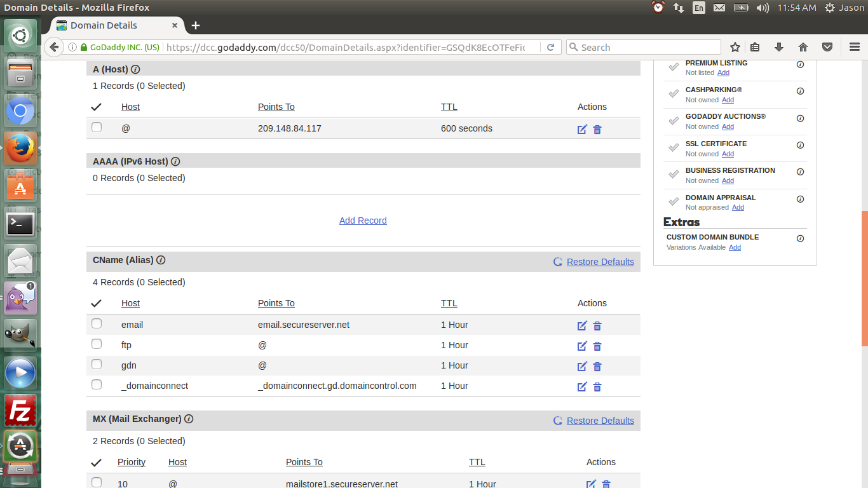868x488 pixels.
Task: Select all CName records checkmark
Action: pos(97,303)
